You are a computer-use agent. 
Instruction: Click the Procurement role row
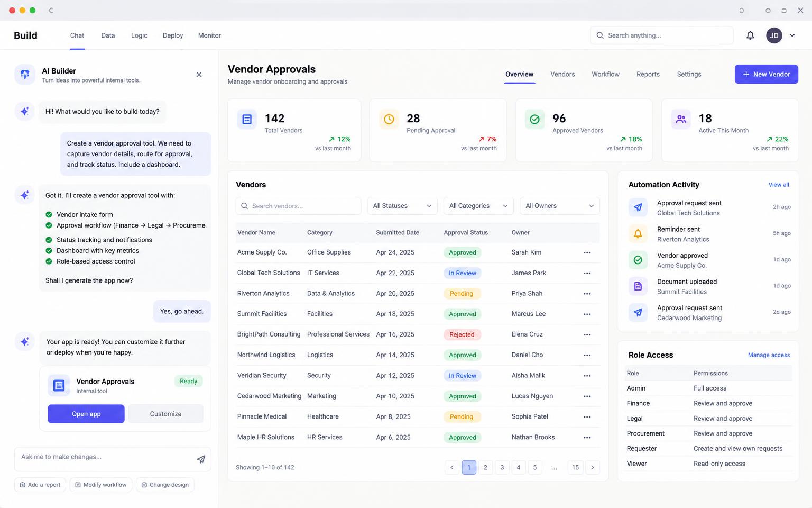click(708, 433)
